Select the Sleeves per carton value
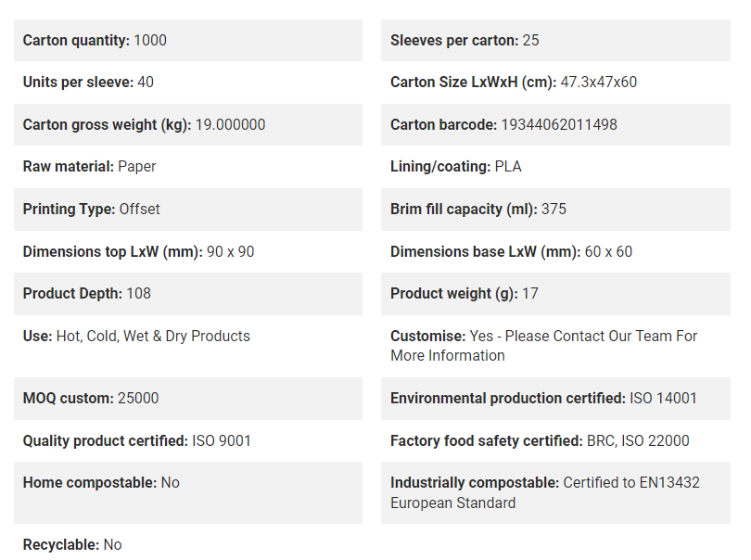This screenshot has width=751, height=560. (530, 40)
